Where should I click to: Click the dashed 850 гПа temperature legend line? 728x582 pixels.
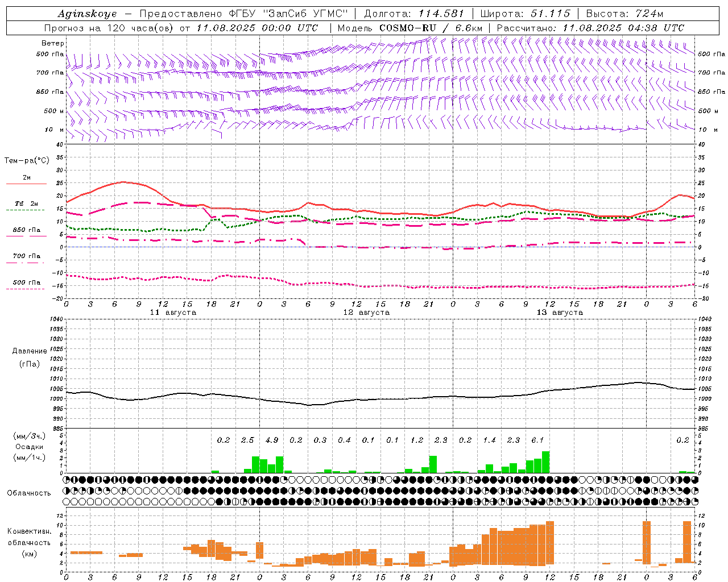(x=26, y=236)
